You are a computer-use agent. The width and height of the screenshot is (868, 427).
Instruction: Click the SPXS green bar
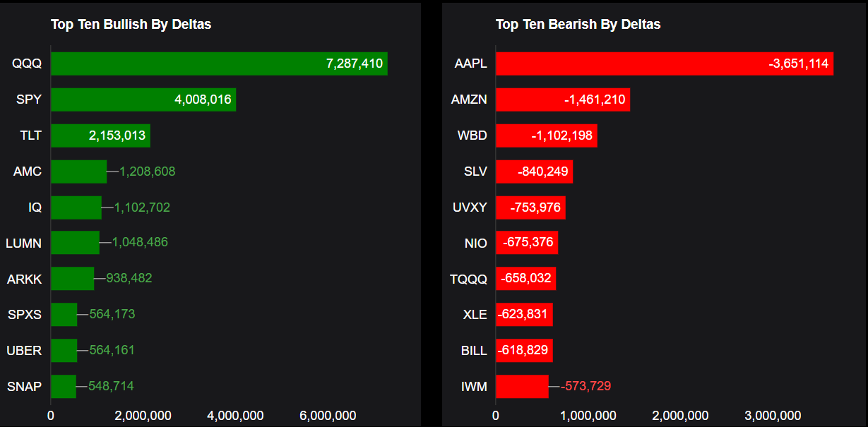(64, 314)
